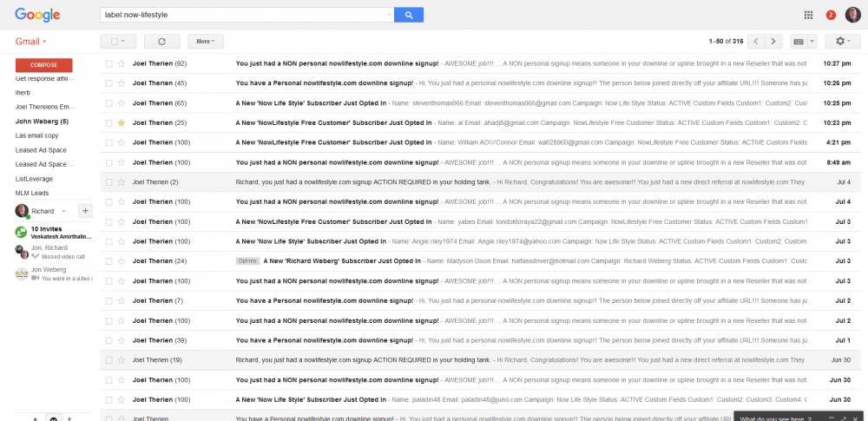Star the 4:21 pm conversation
Screen dimensions: 868x421
[x=122, y=142]
